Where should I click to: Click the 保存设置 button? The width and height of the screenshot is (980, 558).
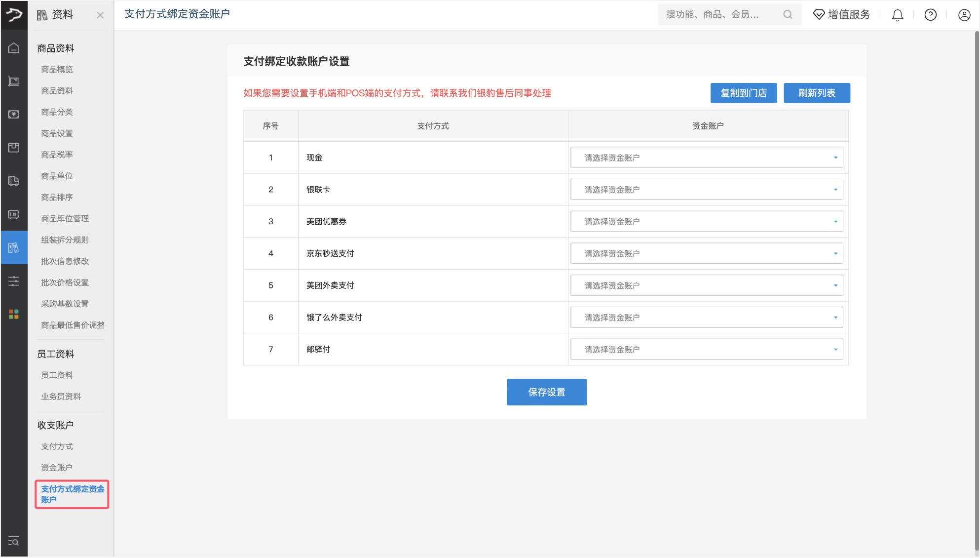click(546, 392)
